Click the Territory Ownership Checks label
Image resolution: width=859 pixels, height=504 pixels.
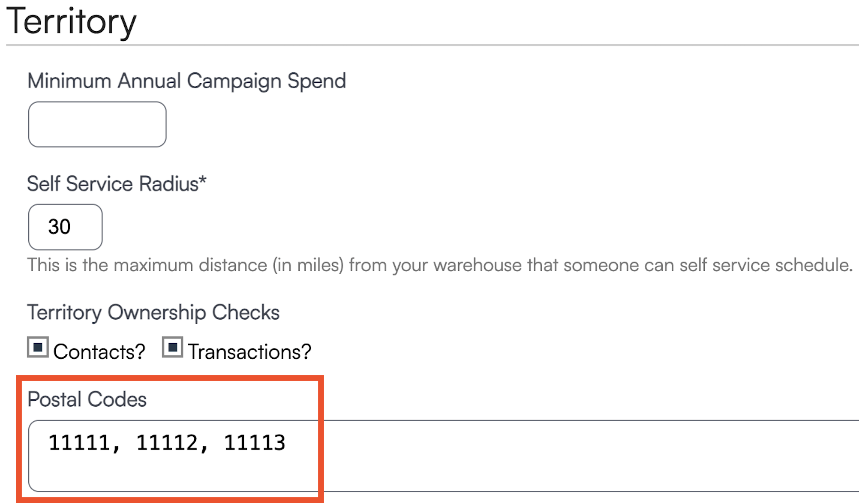pos(153,312)
